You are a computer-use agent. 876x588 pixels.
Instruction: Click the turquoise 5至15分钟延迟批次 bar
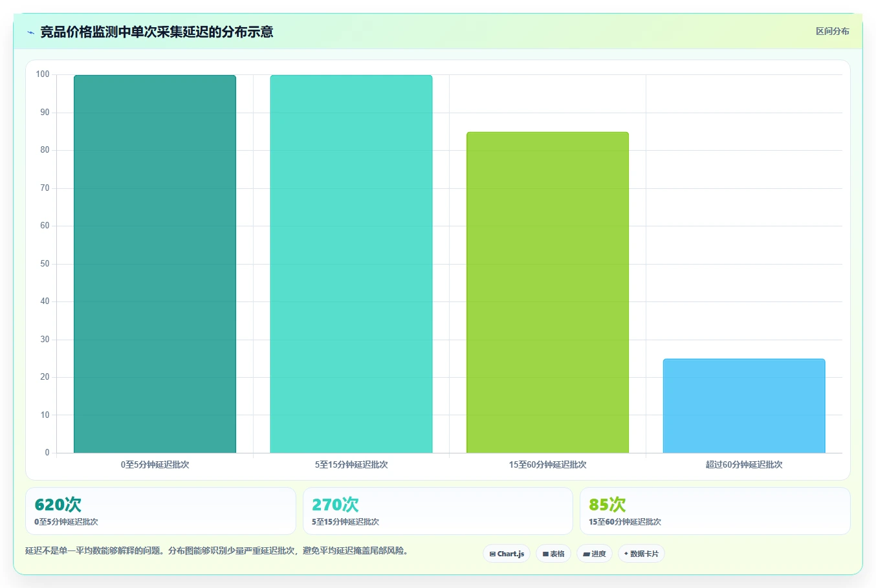pos(351,264)
